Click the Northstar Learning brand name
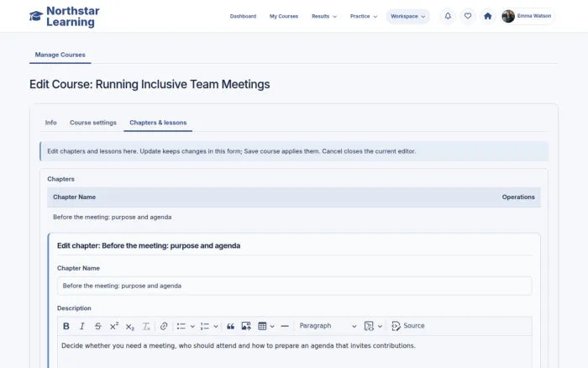This screenshot has height=368, width=588. [x=73, y=16]
